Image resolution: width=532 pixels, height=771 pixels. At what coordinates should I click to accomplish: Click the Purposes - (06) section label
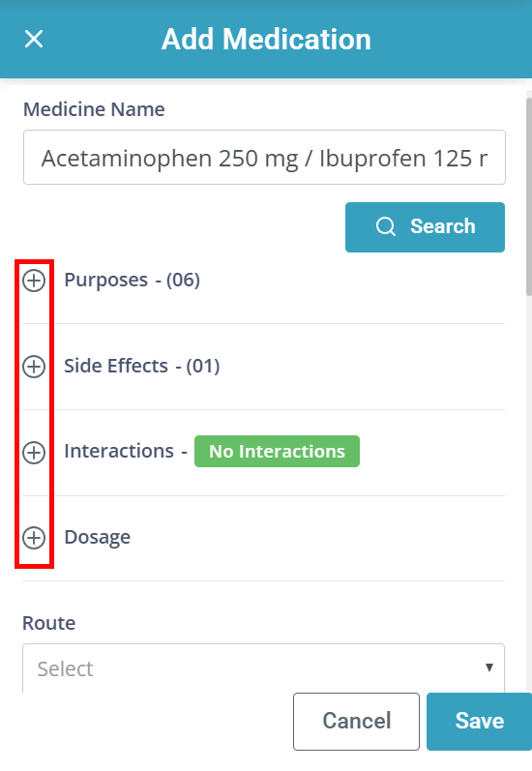[133, 280]
